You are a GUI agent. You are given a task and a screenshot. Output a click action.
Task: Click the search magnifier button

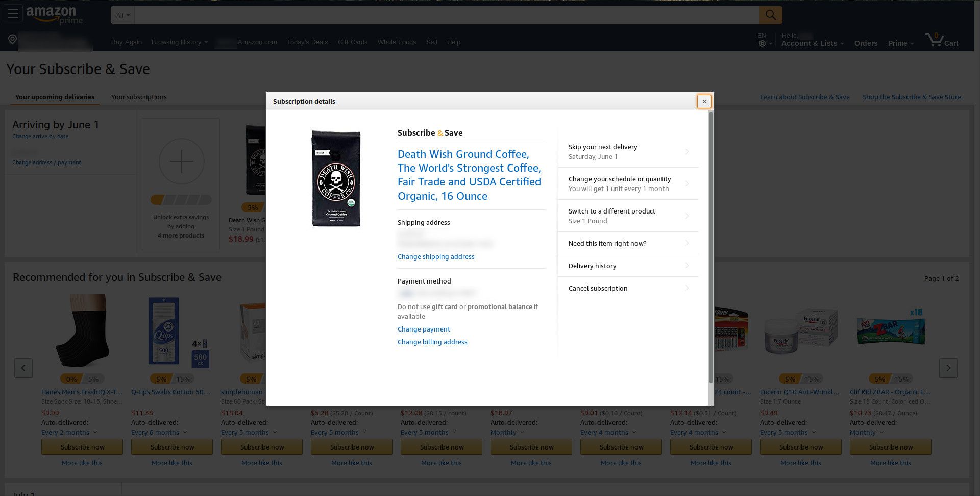(x=770, y=15)
